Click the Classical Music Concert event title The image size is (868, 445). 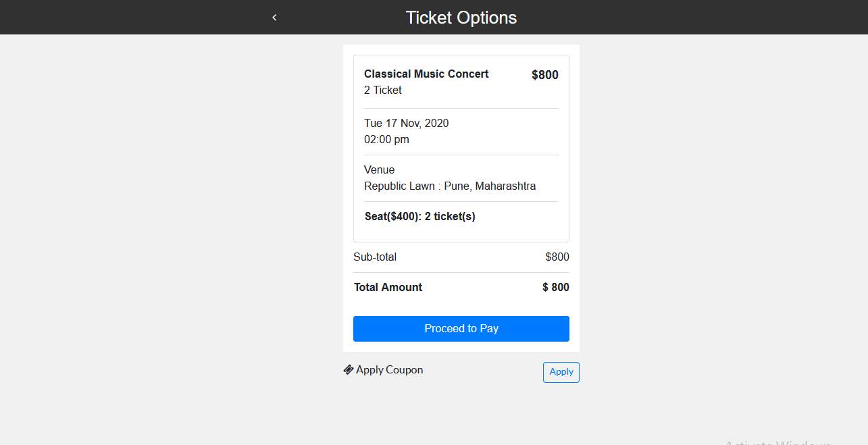click(x=426, y=74)
